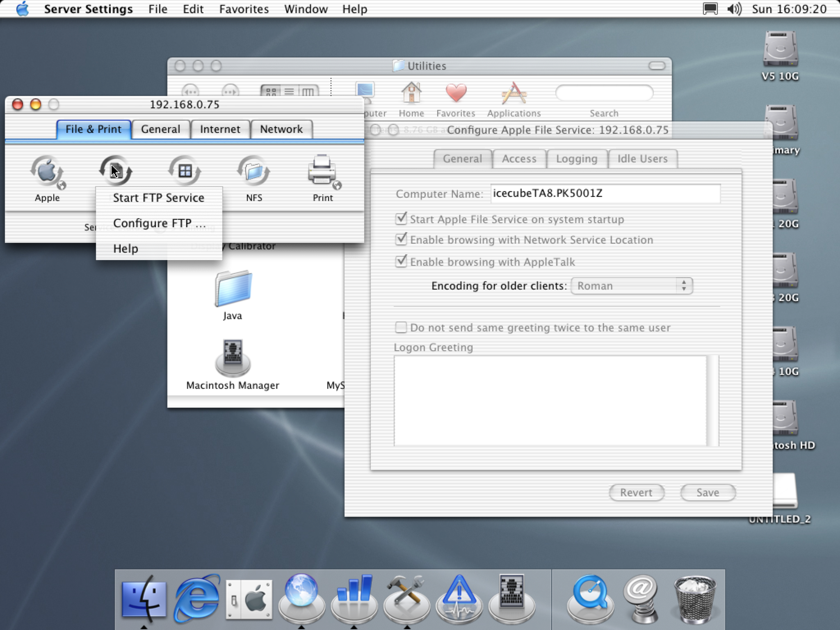
Task: Click the Print service icon
Action: (x=323, y=171)
